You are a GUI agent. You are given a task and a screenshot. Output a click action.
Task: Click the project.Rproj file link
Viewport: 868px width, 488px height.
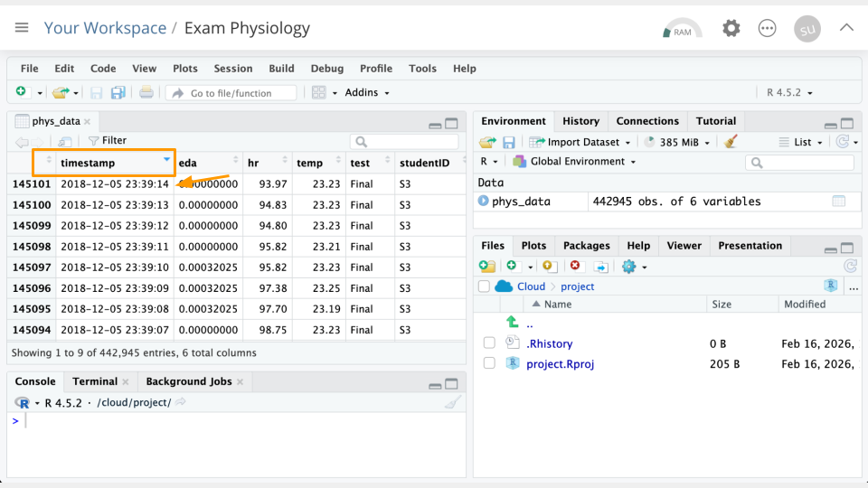click(x=560, y=363)
